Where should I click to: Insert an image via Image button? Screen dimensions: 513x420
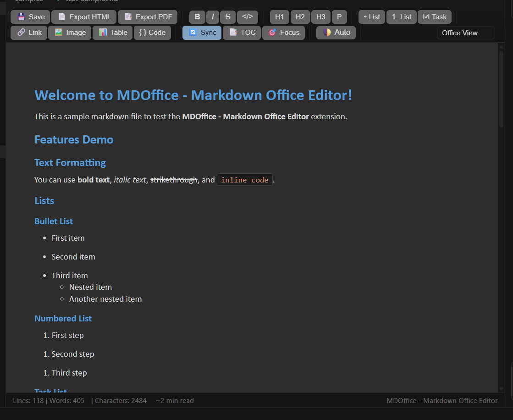click(x=70, y=33)
